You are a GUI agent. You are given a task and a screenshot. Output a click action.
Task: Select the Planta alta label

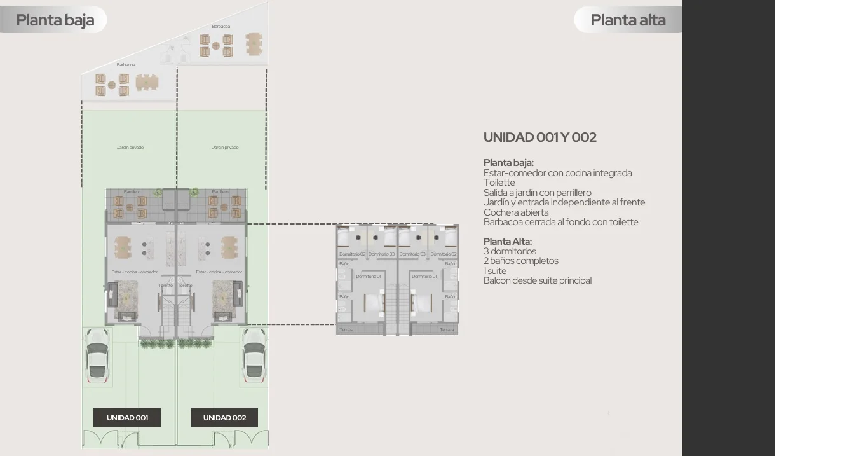pyautogui.click(x=628, y=20)
